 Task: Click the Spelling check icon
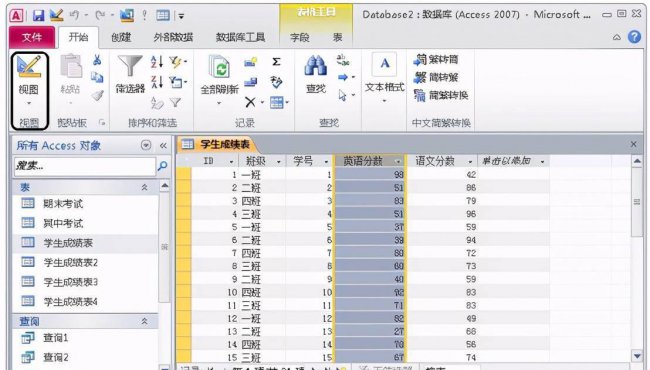[x=276, y=82]
